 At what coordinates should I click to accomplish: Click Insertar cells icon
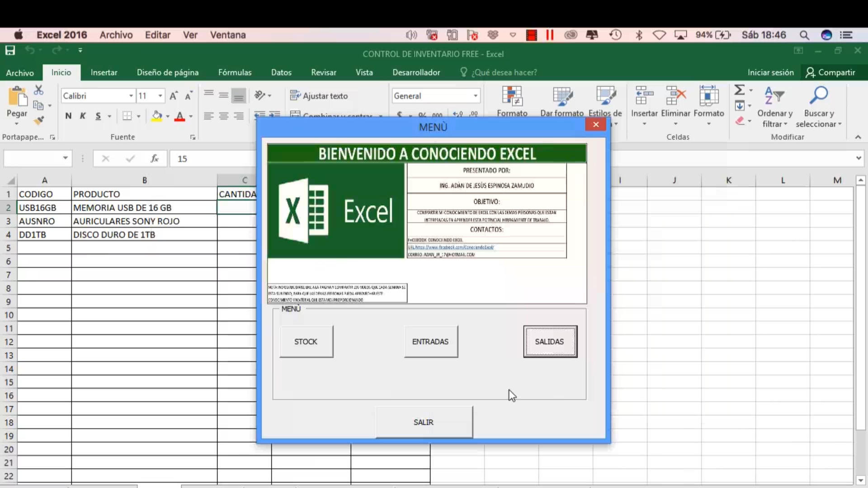coord(644,95)
